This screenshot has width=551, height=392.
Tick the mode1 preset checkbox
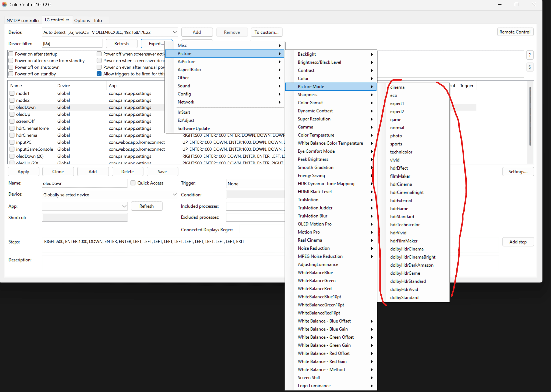pyautogui.click(x=12, y=93)
